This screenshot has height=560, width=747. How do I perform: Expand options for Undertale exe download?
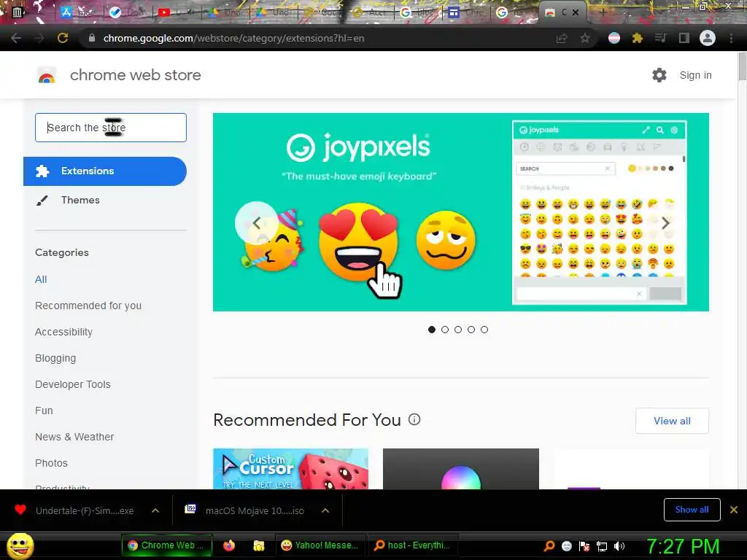[155, 510]
